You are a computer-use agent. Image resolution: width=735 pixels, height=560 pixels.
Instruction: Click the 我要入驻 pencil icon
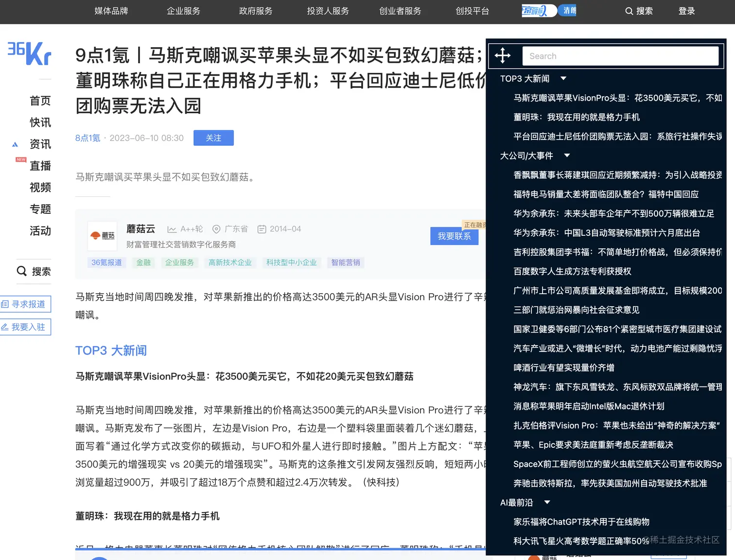click(5, 327)
